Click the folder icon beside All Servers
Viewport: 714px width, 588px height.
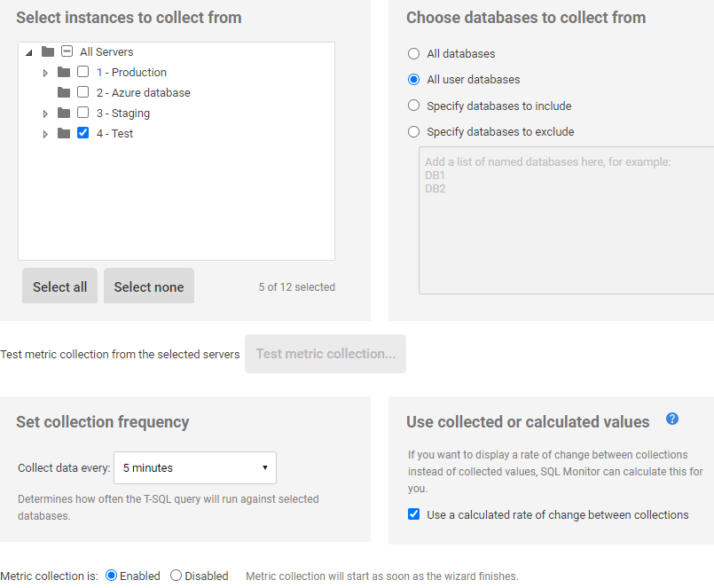48,51
